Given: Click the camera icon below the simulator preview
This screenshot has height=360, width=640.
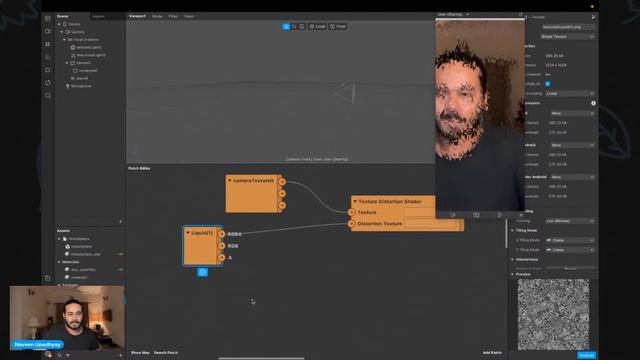Looking at the screenshot, I should [x=453, y=215].
